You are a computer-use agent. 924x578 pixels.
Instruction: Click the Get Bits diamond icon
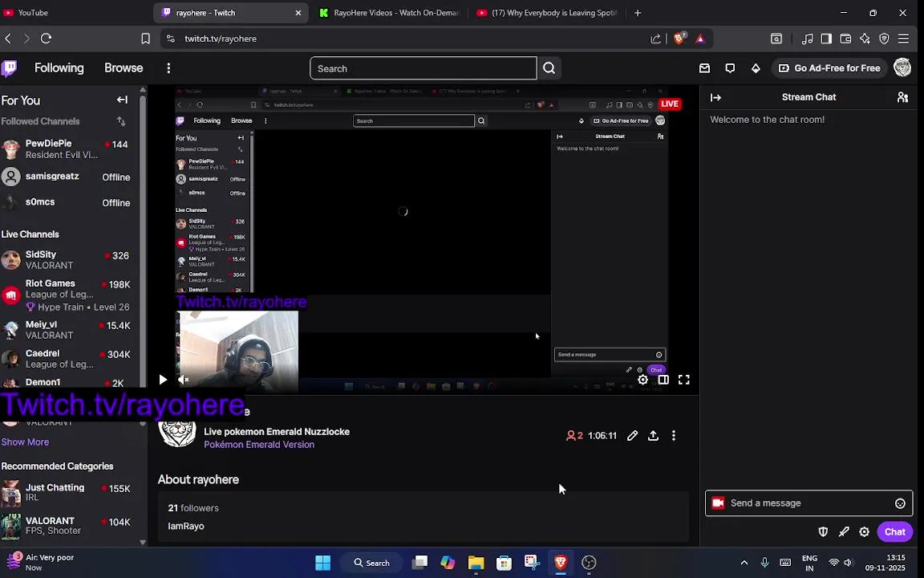point(756,68)
